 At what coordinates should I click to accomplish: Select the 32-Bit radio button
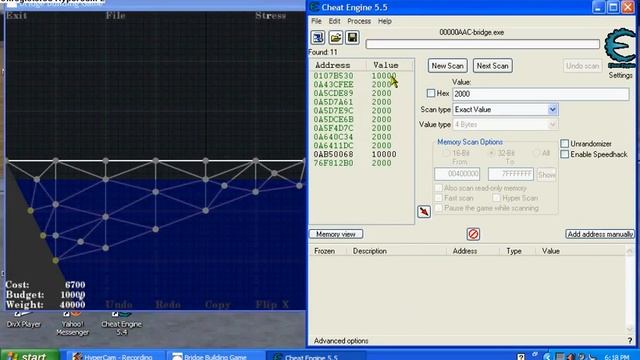coord(492,153)
